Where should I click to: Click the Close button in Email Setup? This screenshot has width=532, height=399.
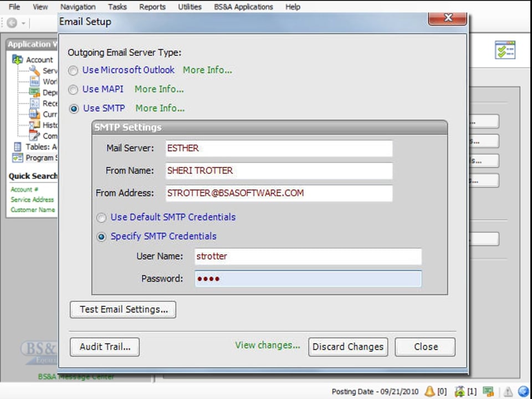coord(425,347)
